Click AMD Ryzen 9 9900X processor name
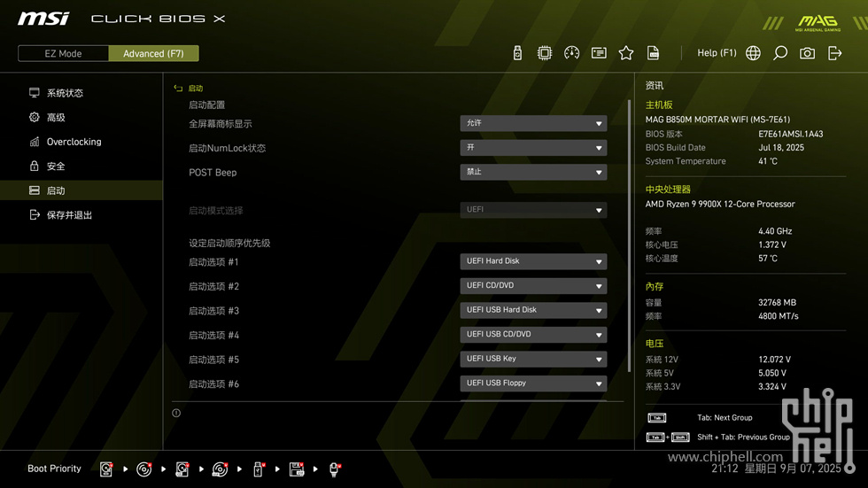The image size is (868, 488). click(x=719, y=205)
